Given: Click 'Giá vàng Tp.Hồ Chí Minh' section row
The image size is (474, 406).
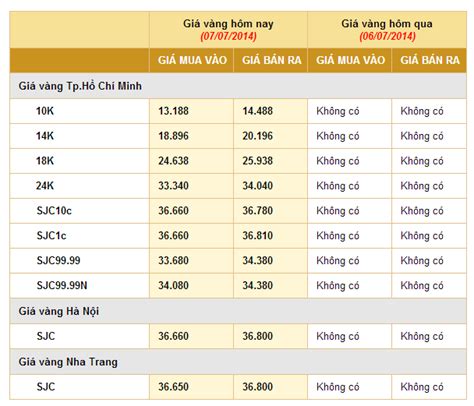Looking at the screenshot, I should pyautogui.click(x=238, y=86).
